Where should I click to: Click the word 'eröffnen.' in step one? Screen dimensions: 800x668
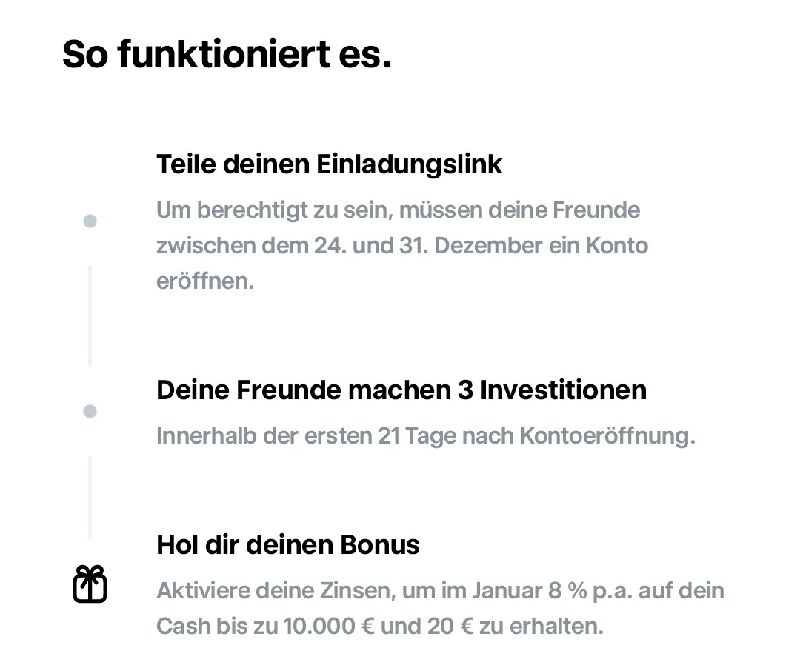point(205,281)
